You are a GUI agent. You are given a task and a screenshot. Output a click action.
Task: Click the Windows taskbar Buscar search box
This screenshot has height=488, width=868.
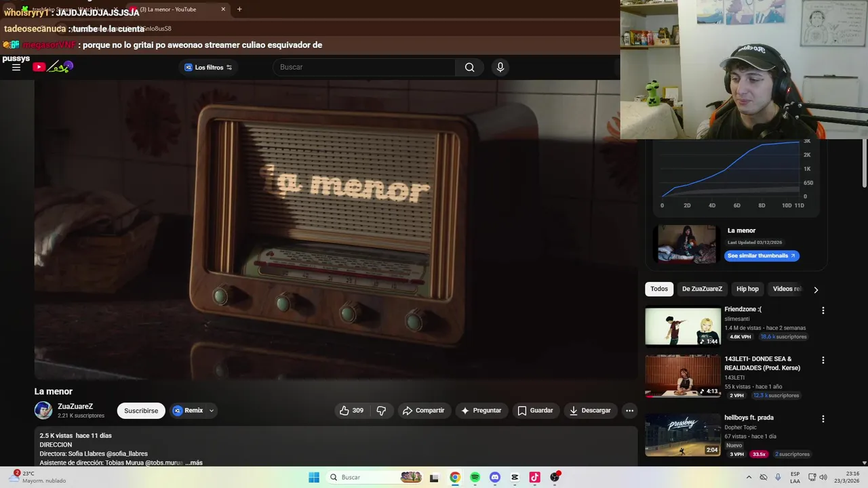(x=375, y=477)
